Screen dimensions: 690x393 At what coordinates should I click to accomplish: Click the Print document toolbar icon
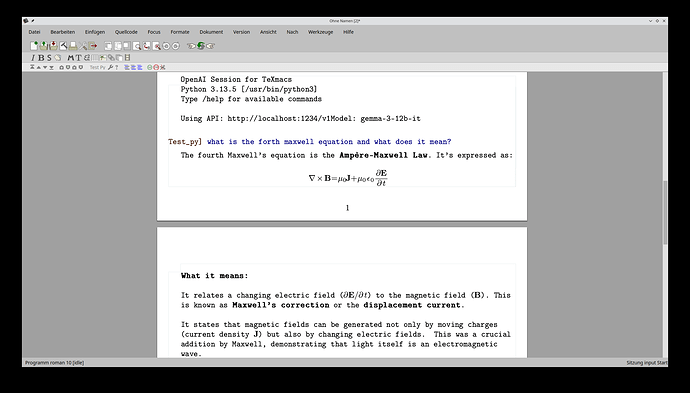click(73, 46)
